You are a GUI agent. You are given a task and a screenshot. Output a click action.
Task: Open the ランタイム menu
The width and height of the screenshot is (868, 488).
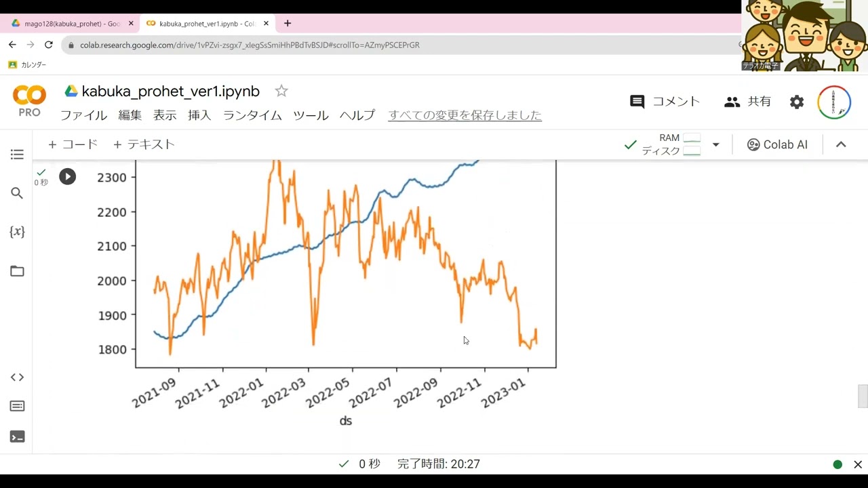coord(252,116)
